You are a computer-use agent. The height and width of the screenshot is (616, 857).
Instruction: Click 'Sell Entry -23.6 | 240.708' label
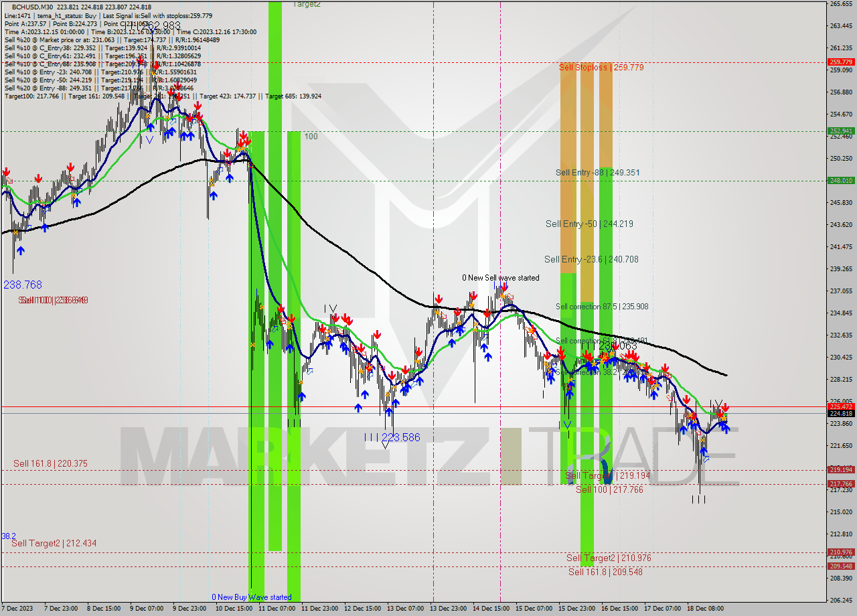(x=591, y=260)
